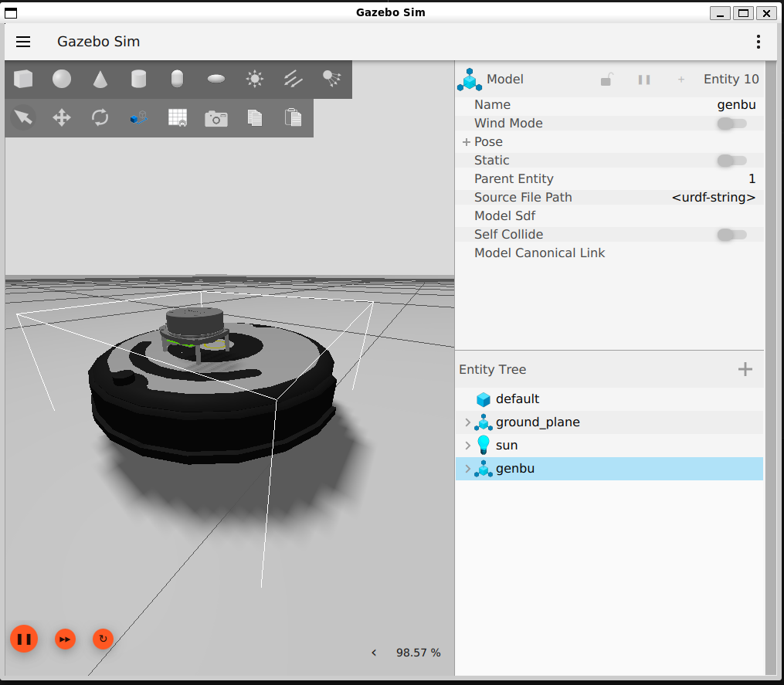Viewport: 784px width, 685px height.
Task: Open the hamburger menu
Action: (23, 42)
